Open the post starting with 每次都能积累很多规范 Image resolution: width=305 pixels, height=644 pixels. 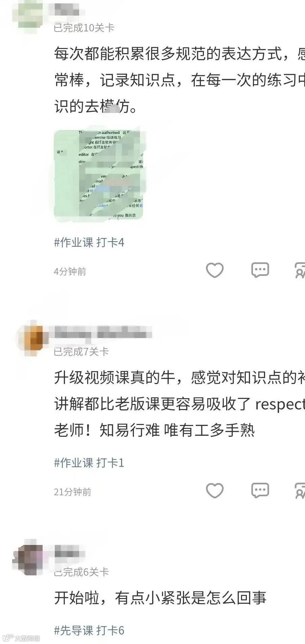180,80
